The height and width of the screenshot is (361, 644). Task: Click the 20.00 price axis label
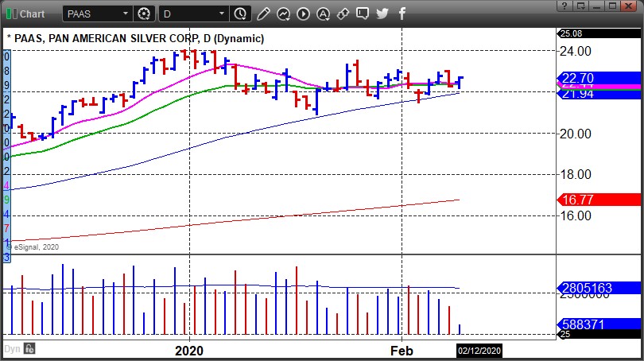(x=576, y=134)
